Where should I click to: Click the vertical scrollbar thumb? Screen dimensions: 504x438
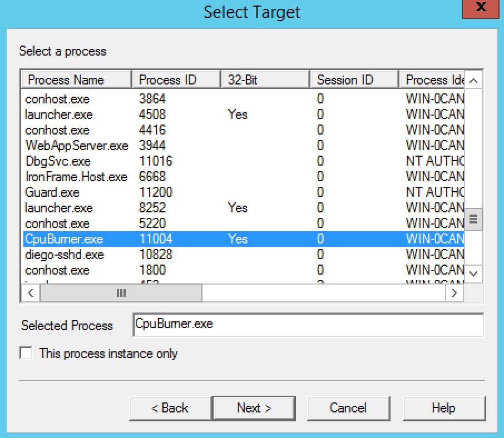tap(473, 219)
